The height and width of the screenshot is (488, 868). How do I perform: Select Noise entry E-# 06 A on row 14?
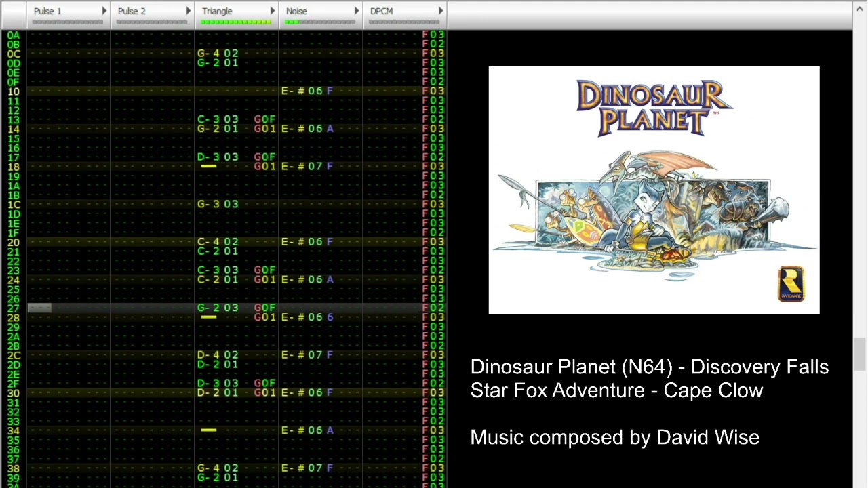pyautogui.click(x=307, y=129)
